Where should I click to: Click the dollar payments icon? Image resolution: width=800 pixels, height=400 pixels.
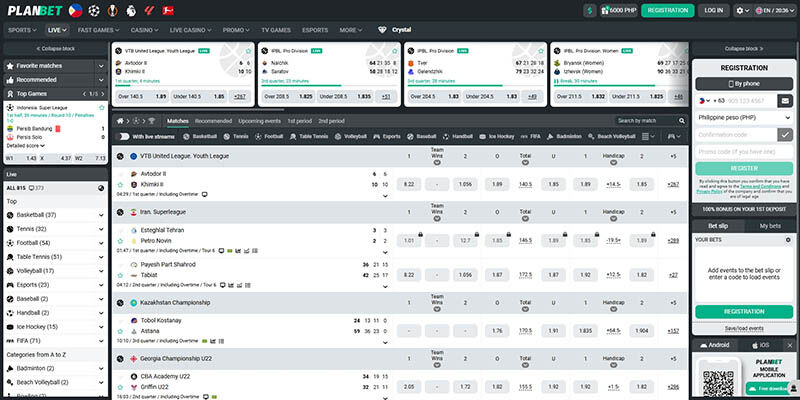pyautogui.click(x=589, y=10)
